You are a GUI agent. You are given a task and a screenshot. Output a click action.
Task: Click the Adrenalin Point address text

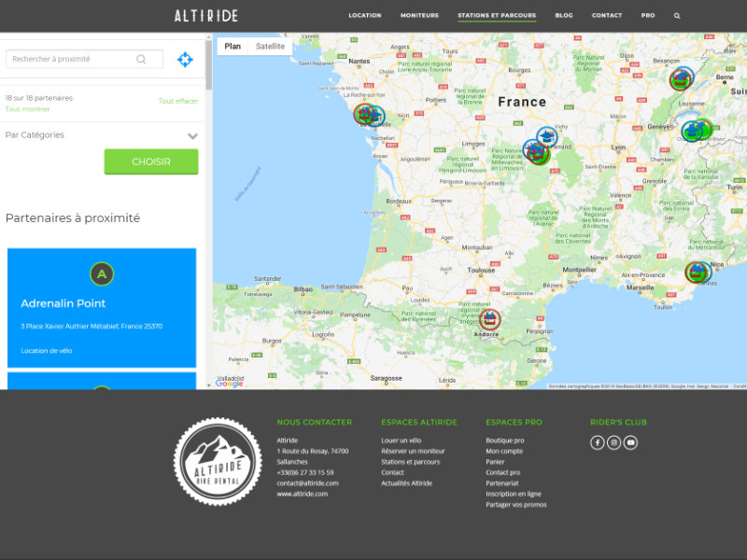click(92, 326)
